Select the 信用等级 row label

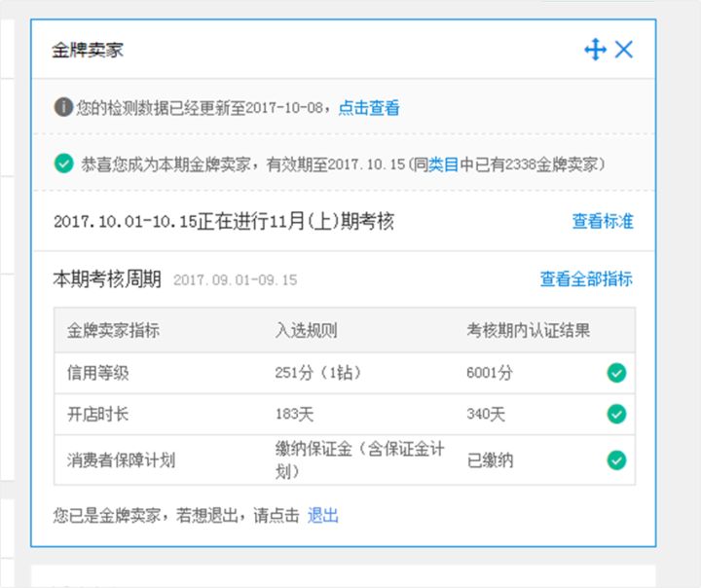[97, 373]
